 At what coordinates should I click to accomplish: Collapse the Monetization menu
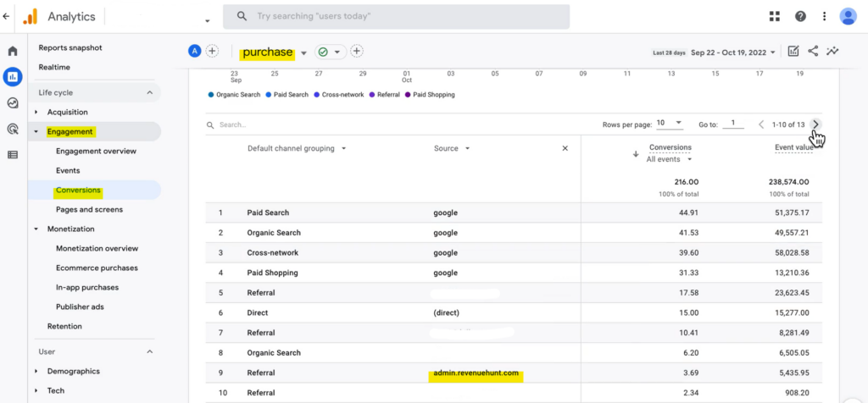[36, 229]
